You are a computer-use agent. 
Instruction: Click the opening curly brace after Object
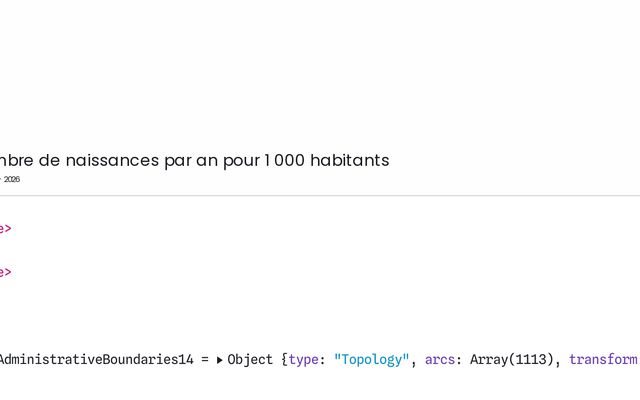(x=283, y=360)
